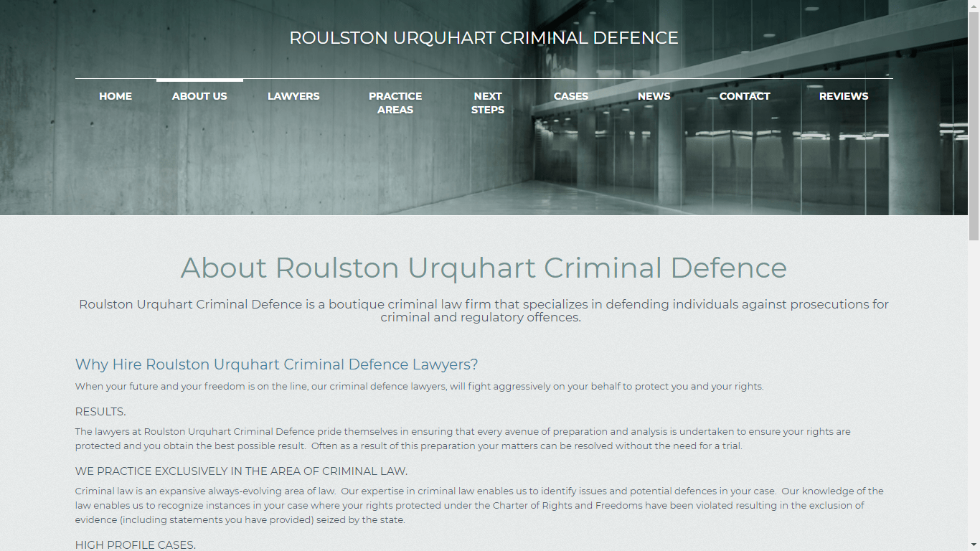Open the Practice Areas menu
Image resolution: width=980 pixels, height=551 pixels.
click(x=395, y=103)
